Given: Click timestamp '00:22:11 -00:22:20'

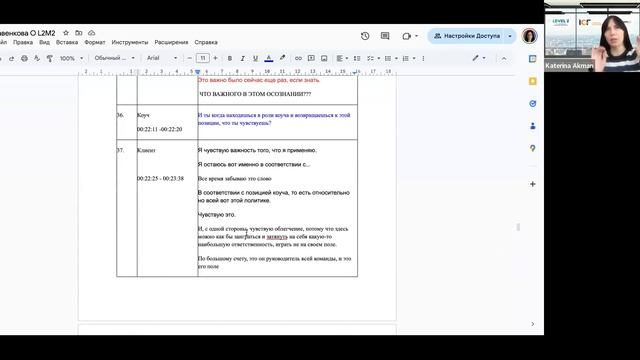Looking at the screenshot, I should [160, 129].
